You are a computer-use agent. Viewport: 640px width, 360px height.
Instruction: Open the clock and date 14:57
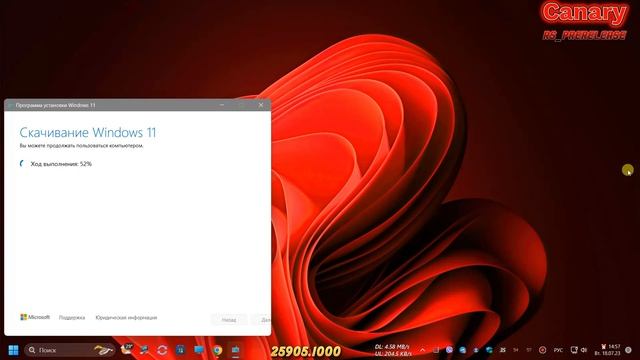click(607, 350)
